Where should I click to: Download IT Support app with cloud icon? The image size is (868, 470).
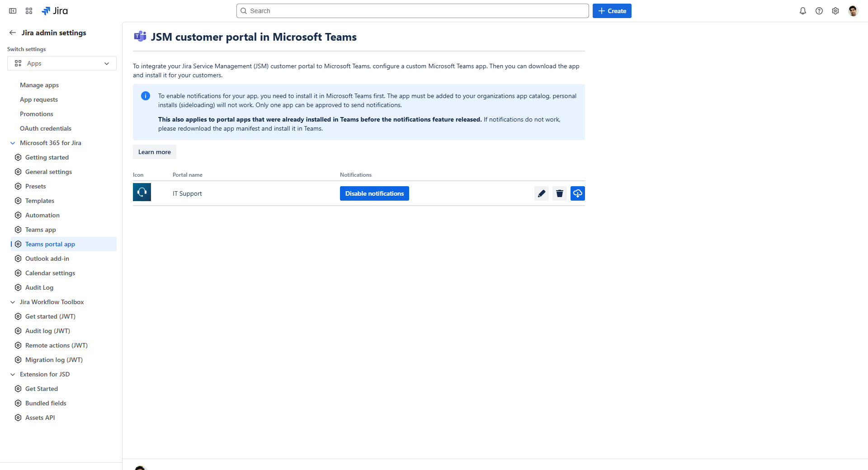tap(578, 193)
